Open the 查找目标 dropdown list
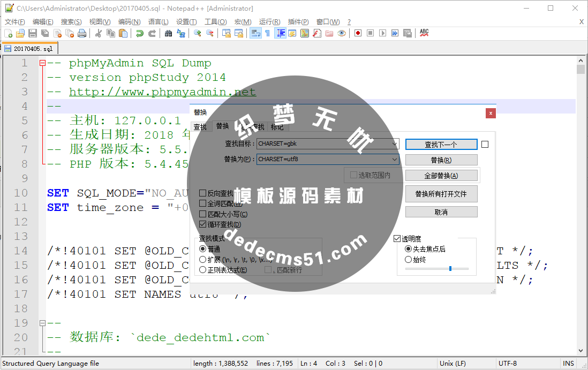The width and height of the screenshot is (588, 370). [x=395, y=144]
